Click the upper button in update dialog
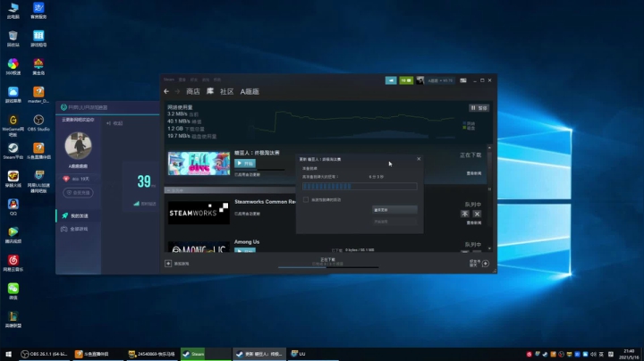This screenshot has width=644, height=361. coord(394,210)
